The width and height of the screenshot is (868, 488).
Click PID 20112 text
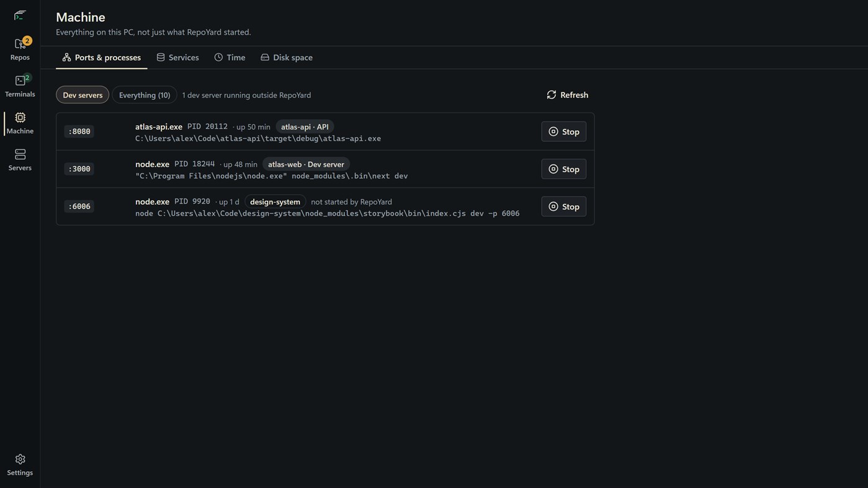tap(207, 126)
